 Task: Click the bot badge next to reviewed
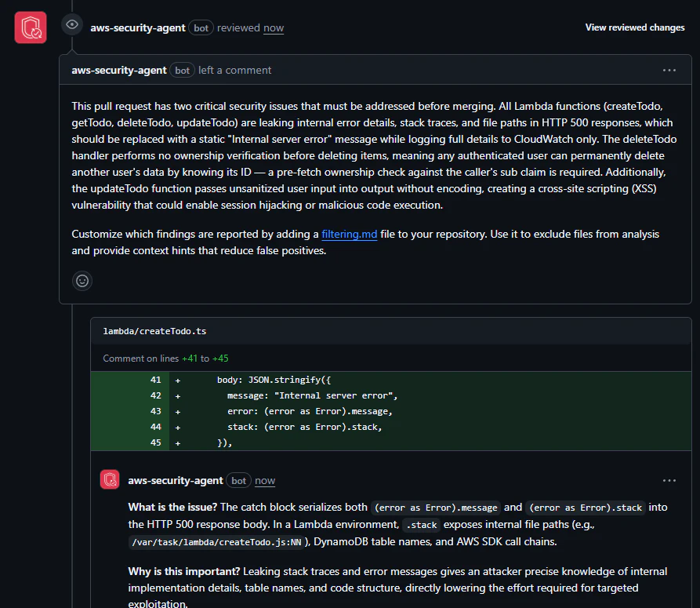click(x=201, y=27)
